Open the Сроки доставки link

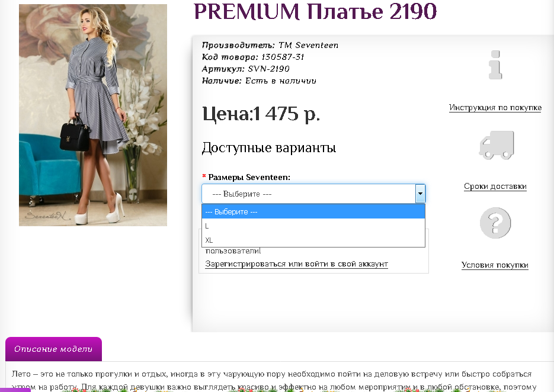tap(495, 186)
